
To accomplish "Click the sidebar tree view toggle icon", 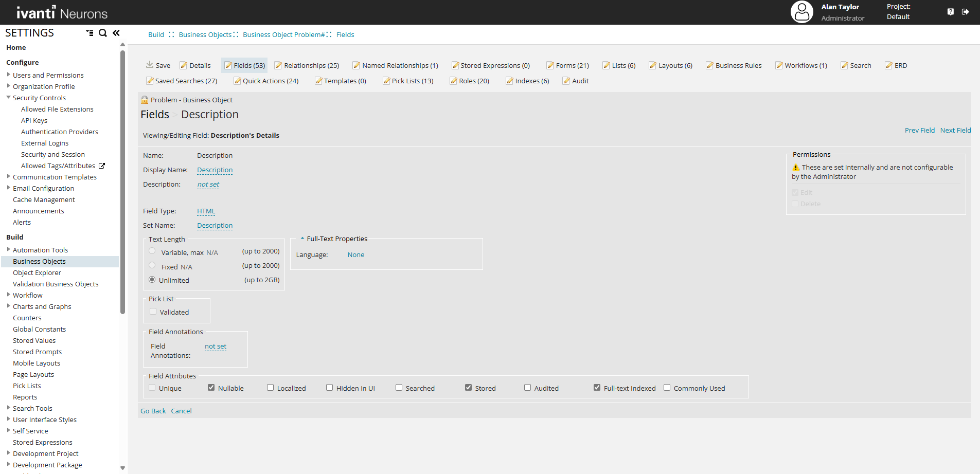I will click(x=90, y=33).
